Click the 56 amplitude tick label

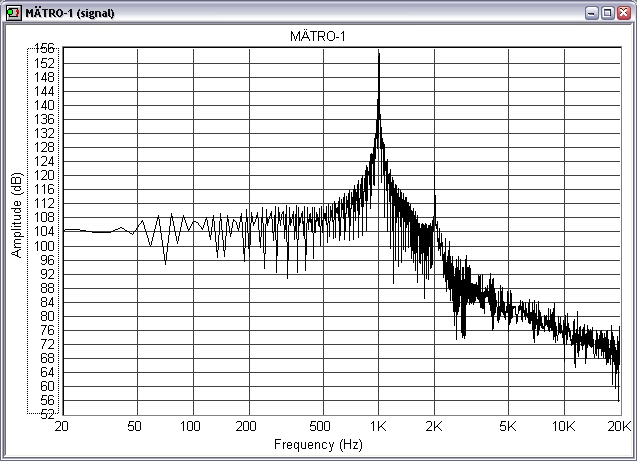click(x=47, y=401)
